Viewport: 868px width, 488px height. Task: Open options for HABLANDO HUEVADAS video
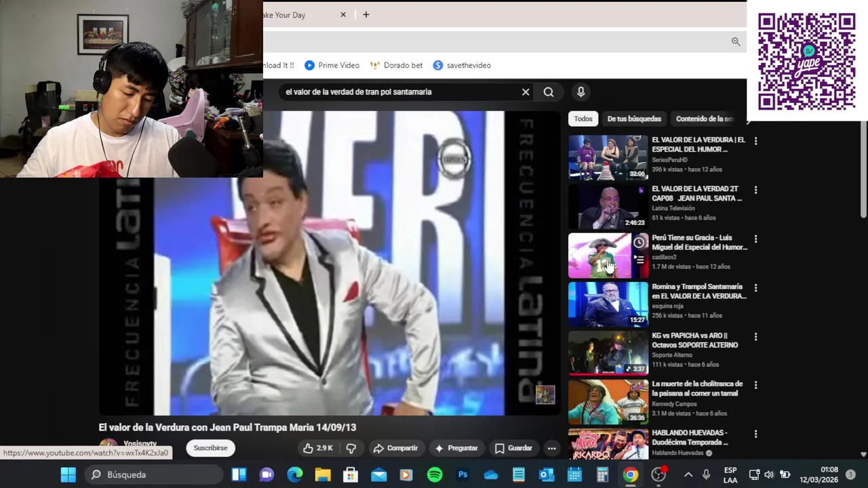(x=755, y=434)
